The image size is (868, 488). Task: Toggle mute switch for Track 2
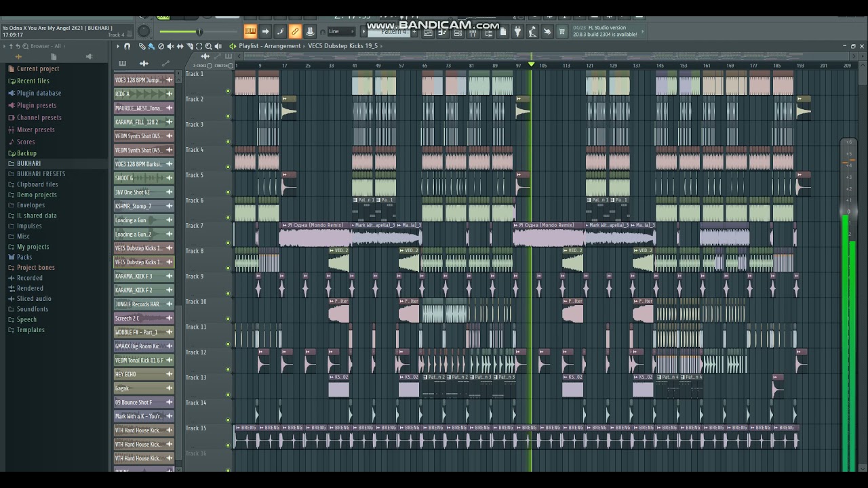click(228, 117)
